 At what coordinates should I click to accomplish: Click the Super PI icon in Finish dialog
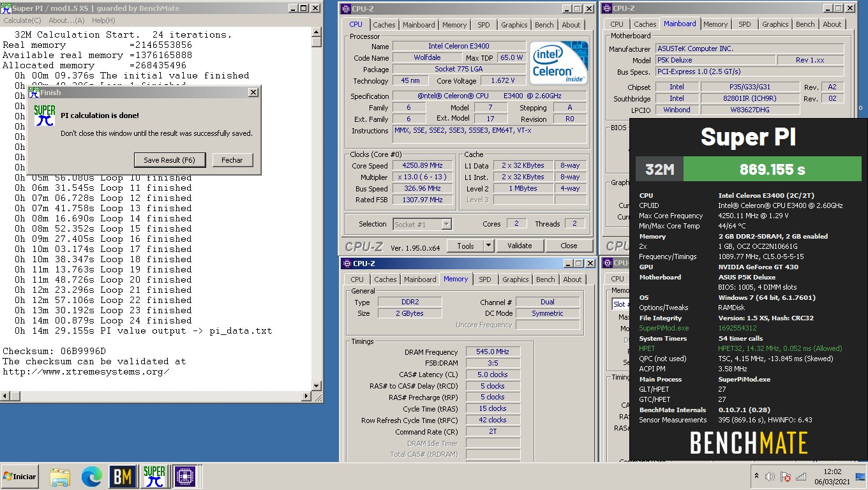tap(45, 115)
